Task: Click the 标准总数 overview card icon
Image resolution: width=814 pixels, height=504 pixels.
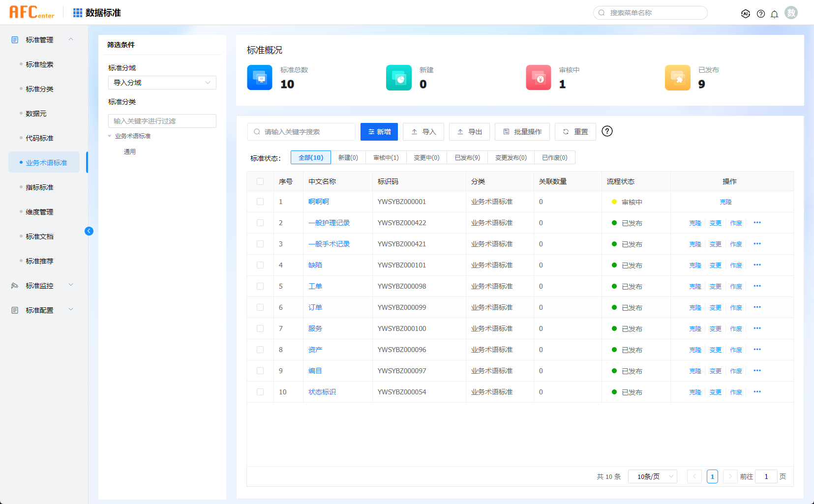Action: [x=260, y=78]
